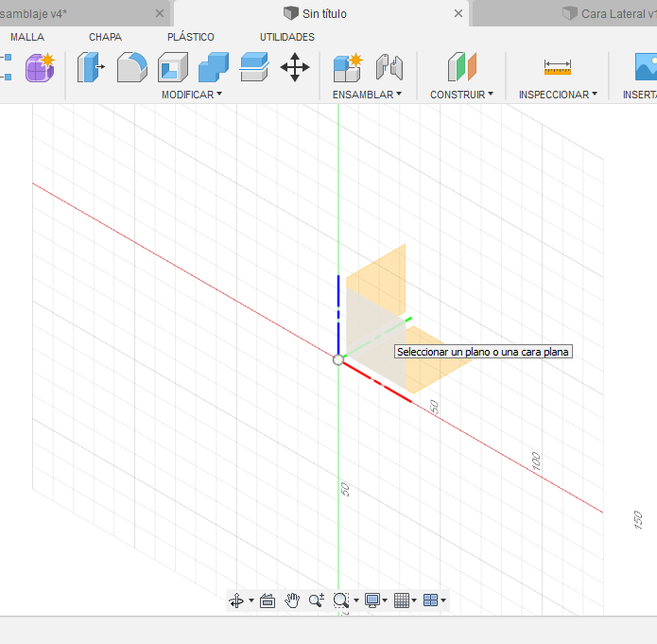The width and height of the screenshot is (657, 644).
Task: Select the Shell tool
Action: tap(173, 67)
